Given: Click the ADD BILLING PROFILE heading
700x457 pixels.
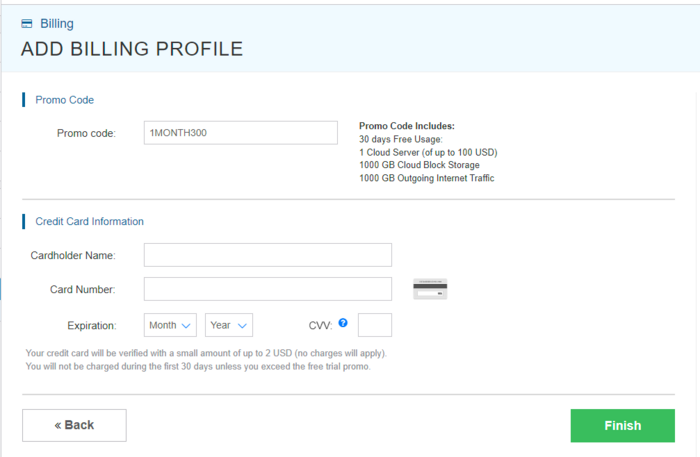Looking at the screenshot, I should [x=131, y=49].
